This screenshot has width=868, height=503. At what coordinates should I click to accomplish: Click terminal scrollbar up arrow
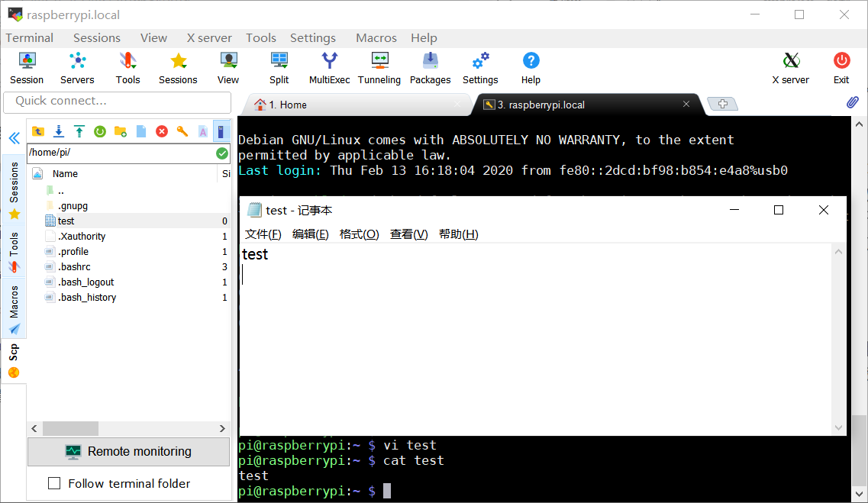(x=859, y=124)
